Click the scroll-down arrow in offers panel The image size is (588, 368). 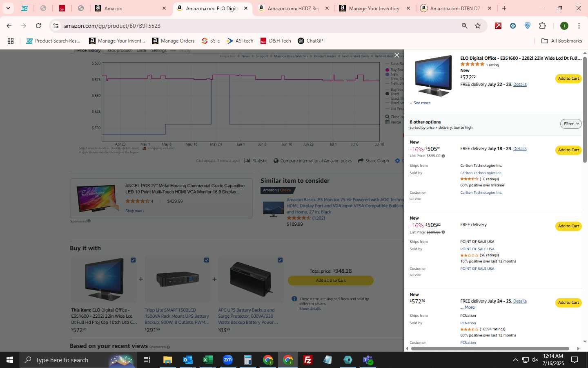[x=585, y=341]
